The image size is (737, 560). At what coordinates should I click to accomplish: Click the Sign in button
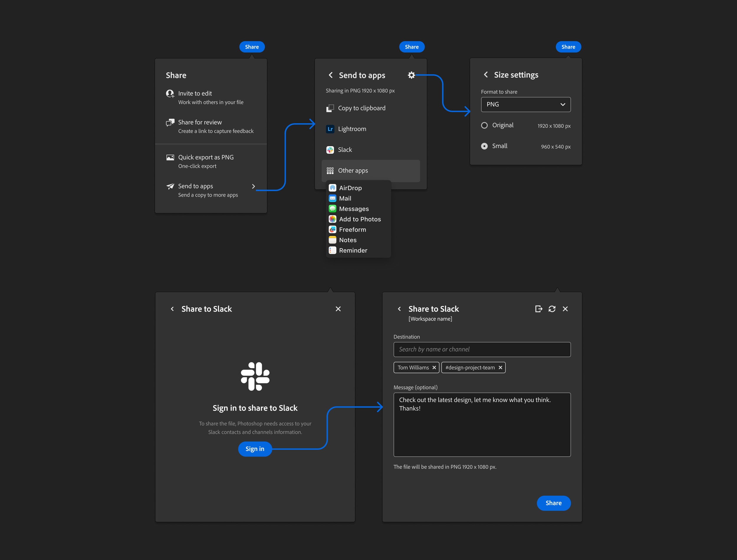click(255, 449)
